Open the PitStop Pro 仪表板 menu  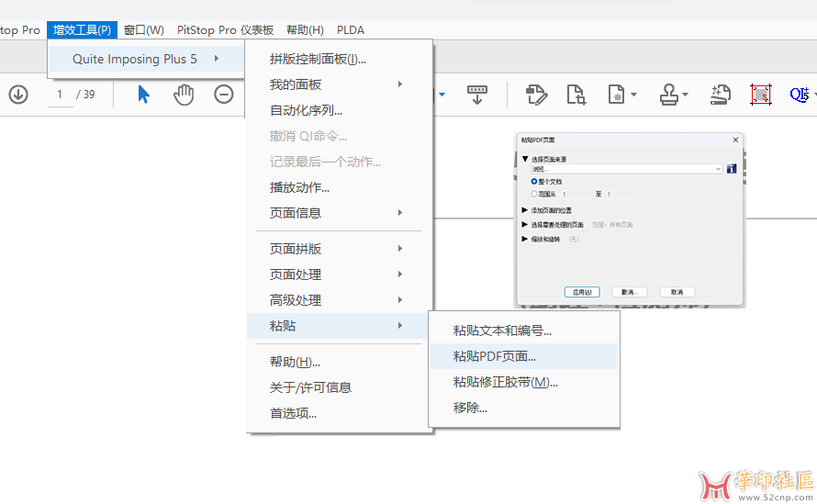click(225, 29)
